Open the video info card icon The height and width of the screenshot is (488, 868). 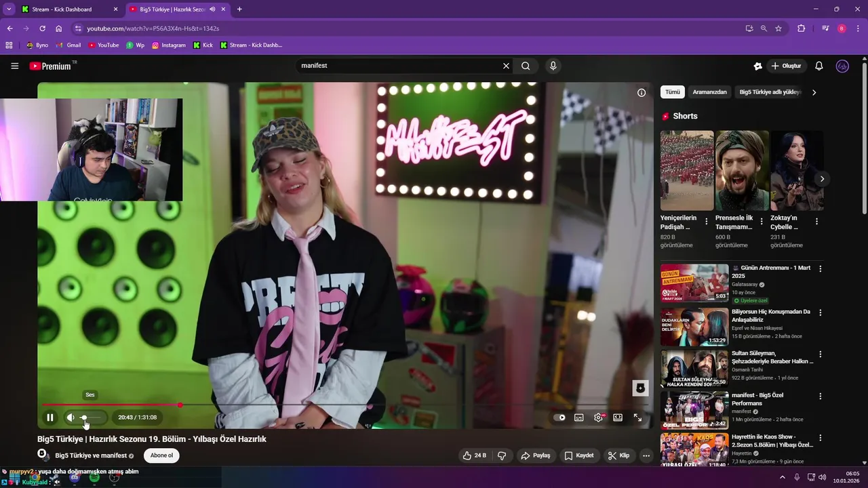pyautogui.click(x=642, y=93)
